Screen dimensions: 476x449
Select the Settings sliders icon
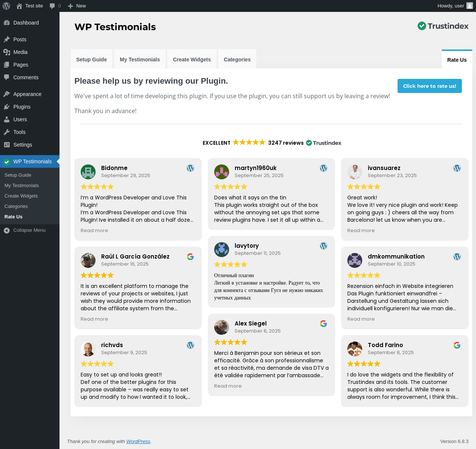[7, 145]
